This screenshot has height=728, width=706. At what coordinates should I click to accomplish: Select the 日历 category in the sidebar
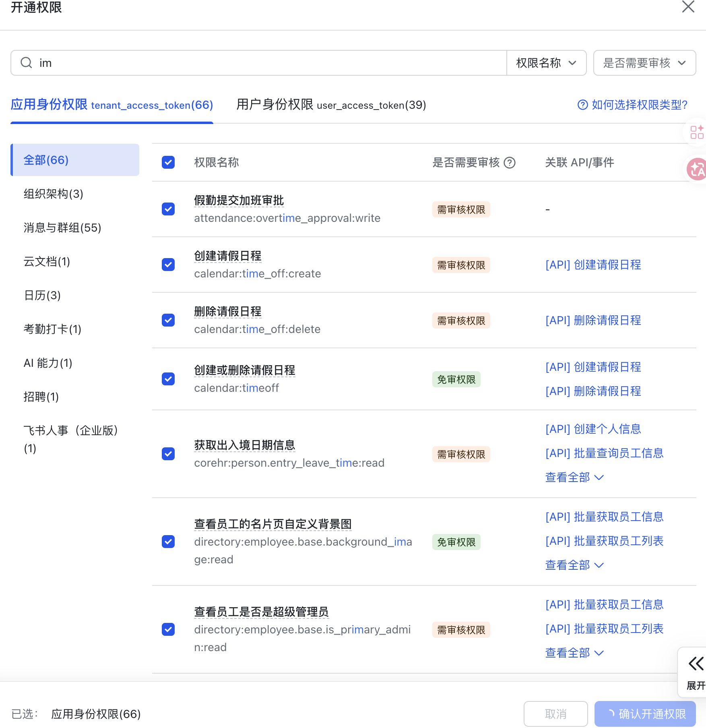(x=42, y=296)
